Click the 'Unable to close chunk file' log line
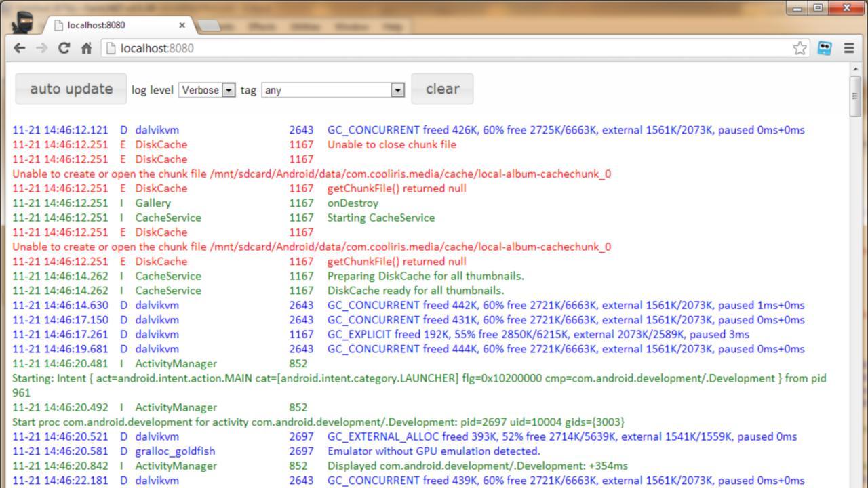The height and width of the screenshot is (488, 868). click(x=391, y=144)
